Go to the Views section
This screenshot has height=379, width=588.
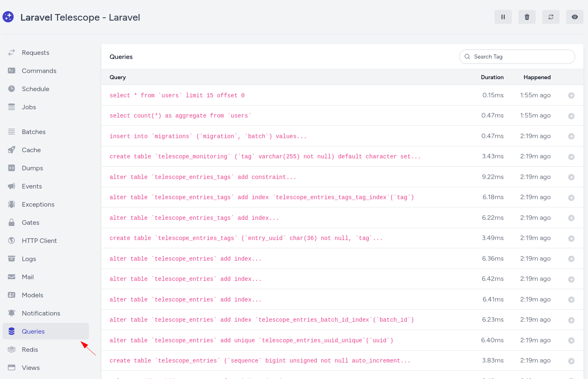(46, 367)
